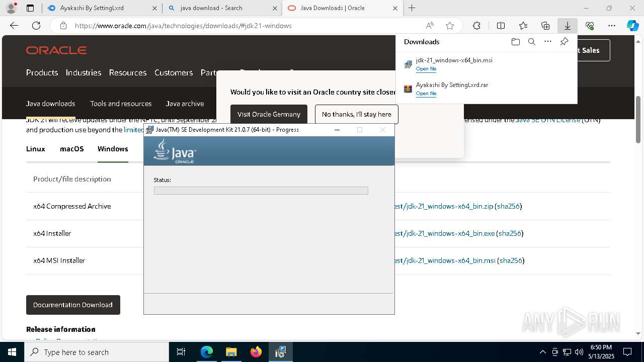Launch Copilot from the toolbar
This screenshot has height=362, width=644.
click(632, 26)
